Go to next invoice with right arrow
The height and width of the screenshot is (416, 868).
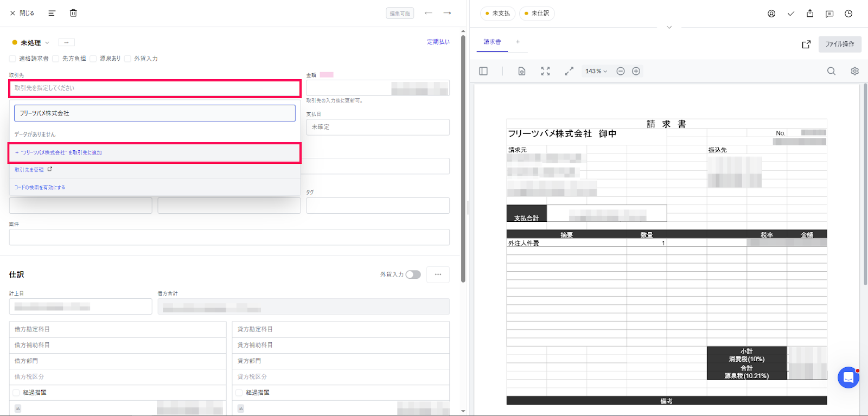[447, 13]
